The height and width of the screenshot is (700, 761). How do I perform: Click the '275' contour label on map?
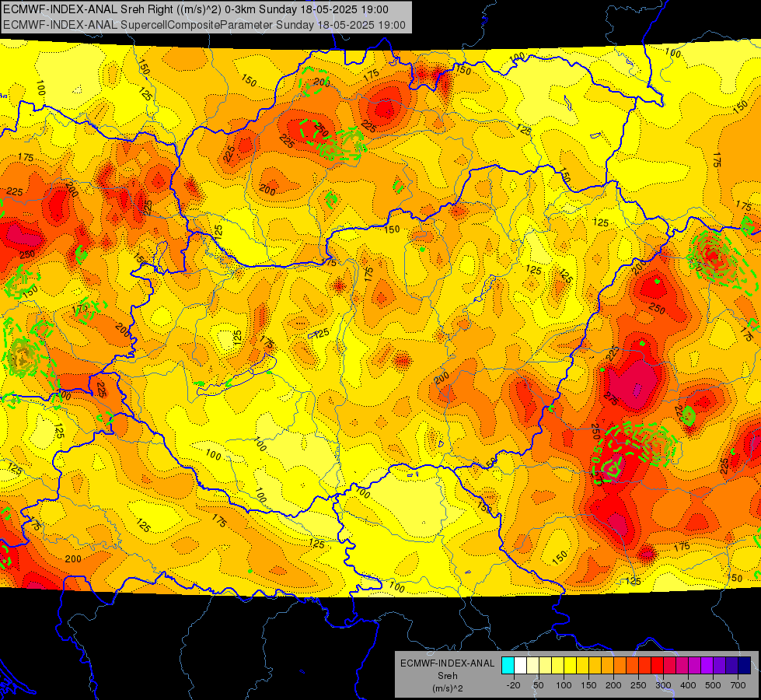click(x=611, y=398)
